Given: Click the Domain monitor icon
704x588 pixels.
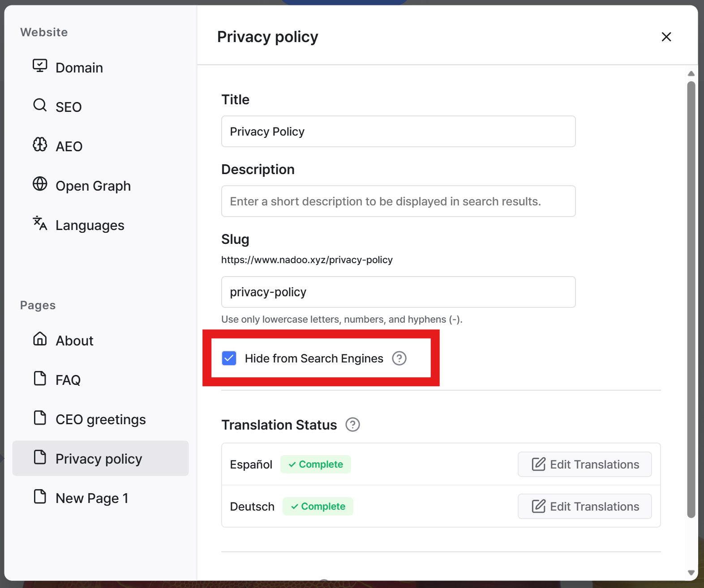Looking at the screenshot, I should [40, 66].
